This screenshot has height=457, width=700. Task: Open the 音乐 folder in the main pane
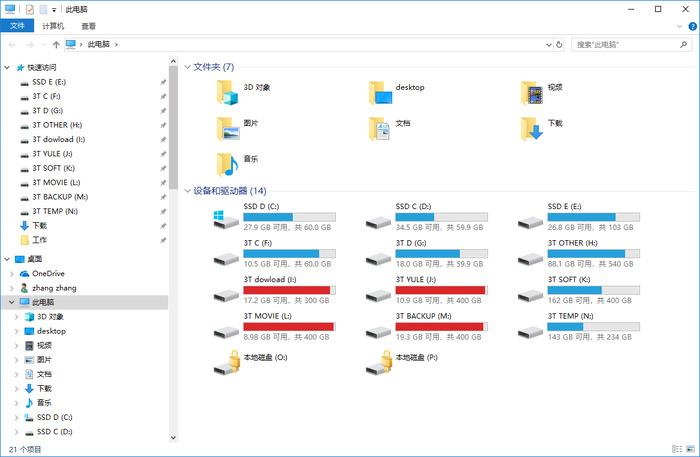(x=228, y=164)
